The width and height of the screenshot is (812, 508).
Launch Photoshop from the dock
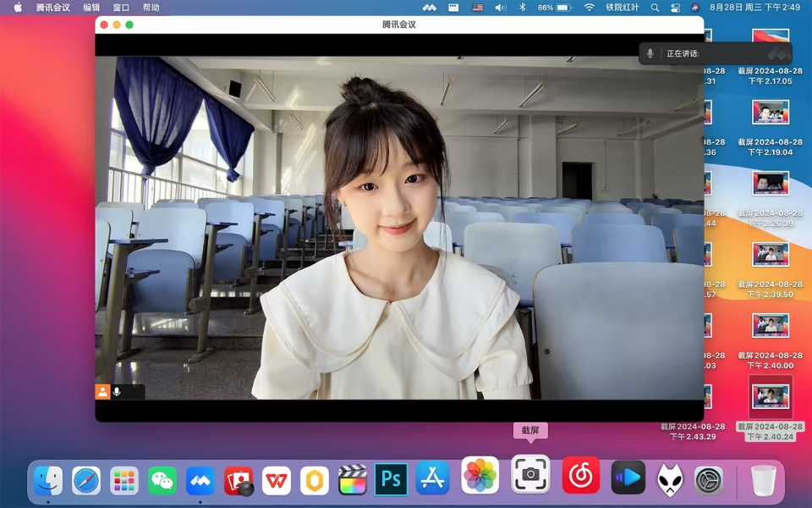(x=391, y=479)
